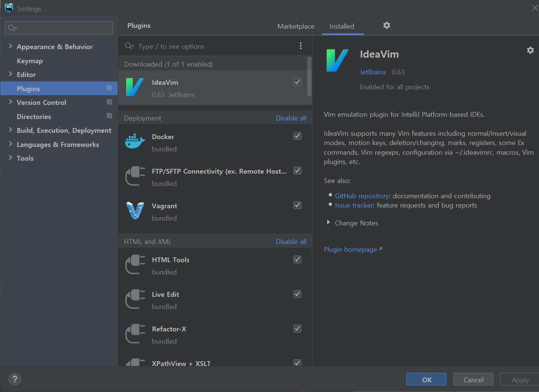Expand the Editor settings section
The image size is (539, 392).
coord(10,74)
